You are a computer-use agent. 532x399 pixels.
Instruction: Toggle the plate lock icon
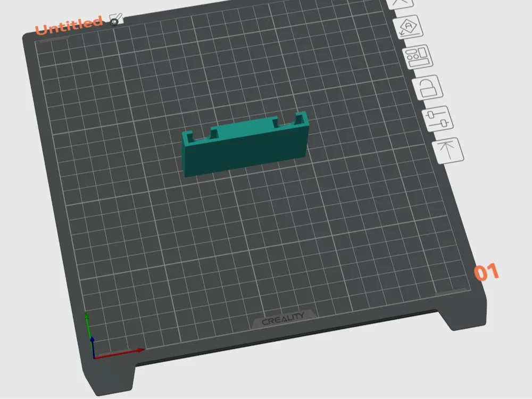pos(428,88)
